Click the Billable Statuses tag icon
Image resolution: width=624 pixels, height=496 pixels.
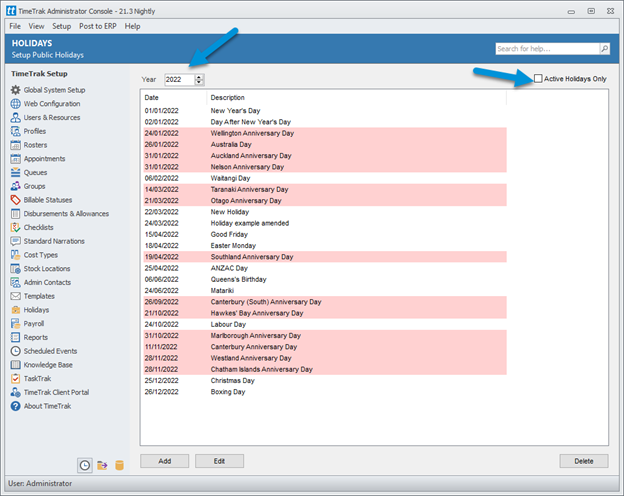[15, 200]
